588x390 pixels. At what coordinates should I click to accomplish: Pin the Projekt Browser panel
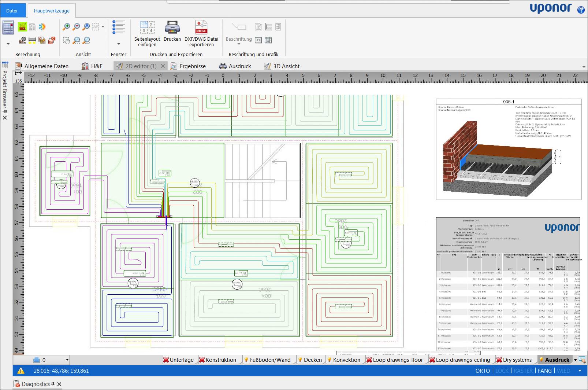click(5, 111)
